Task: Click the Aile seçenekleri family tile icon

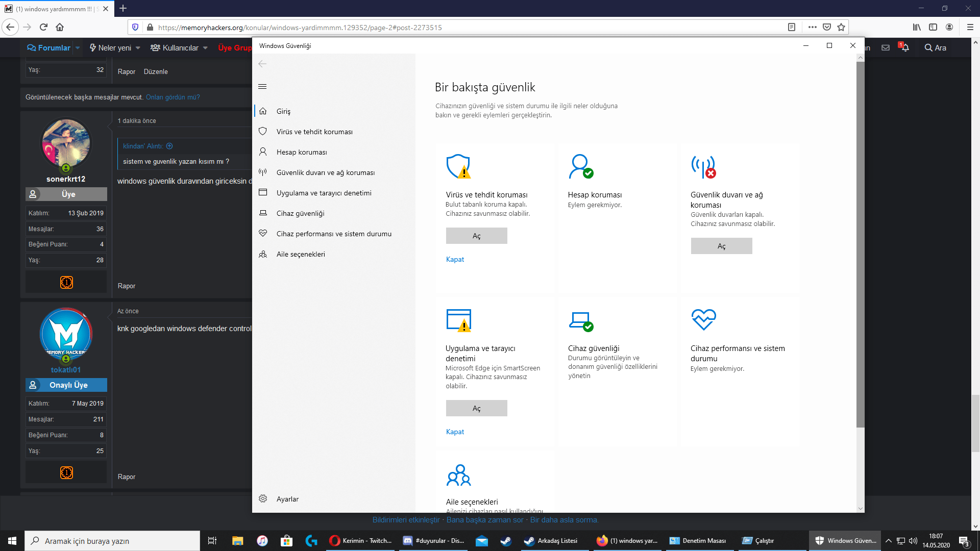Action: (x=458, y=475)
